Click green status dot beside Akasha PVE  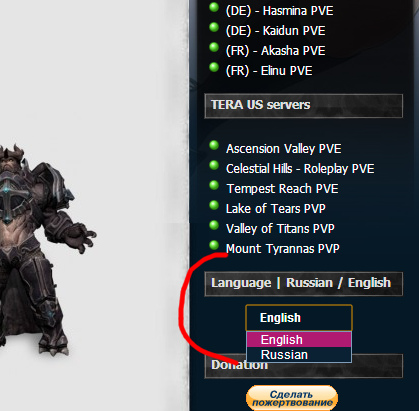click(x=214, y=47)
